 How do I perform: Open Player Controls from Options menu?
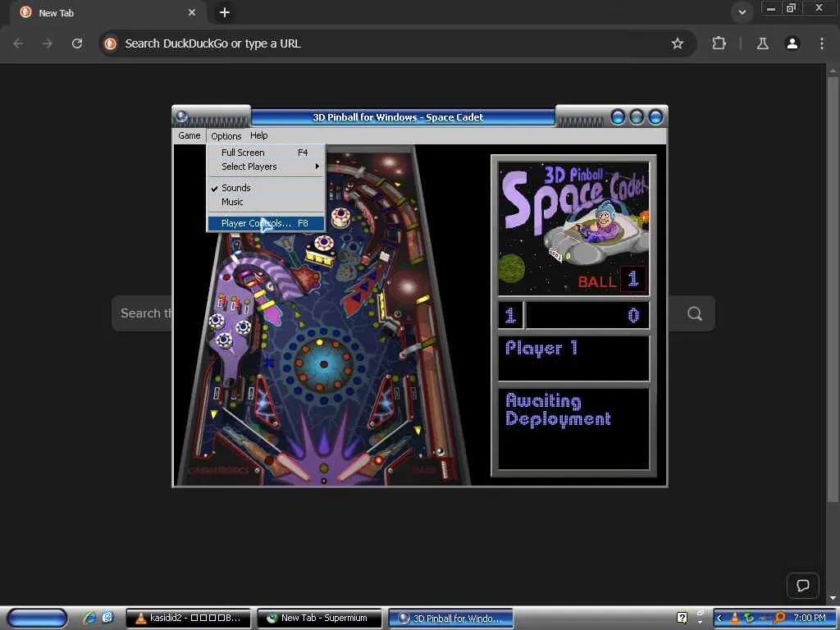point(266,223)
